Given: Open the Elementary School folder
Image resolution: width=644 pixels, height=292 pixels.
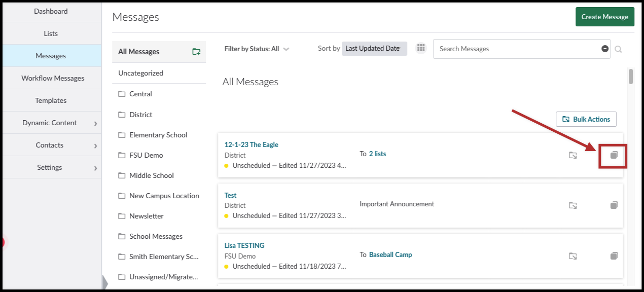Looking at the screenshot, I should tap(158, 135).
